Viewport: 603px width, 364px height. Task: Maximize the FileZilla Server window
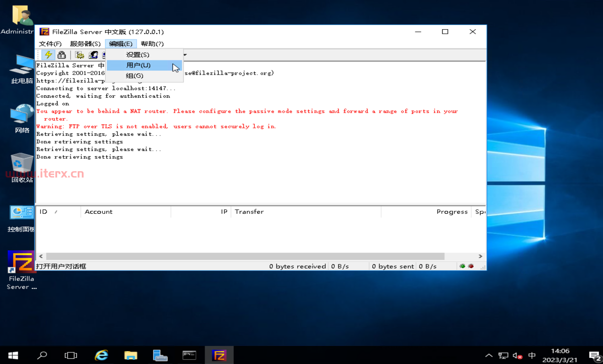(x=445, y=32)
